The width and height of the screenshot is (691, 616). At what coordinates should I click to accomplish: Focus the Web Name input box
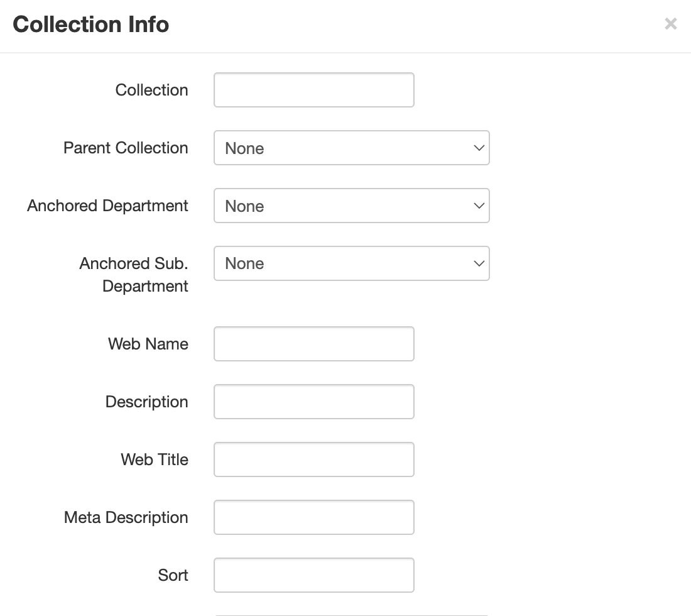click(x=313, y=344)
